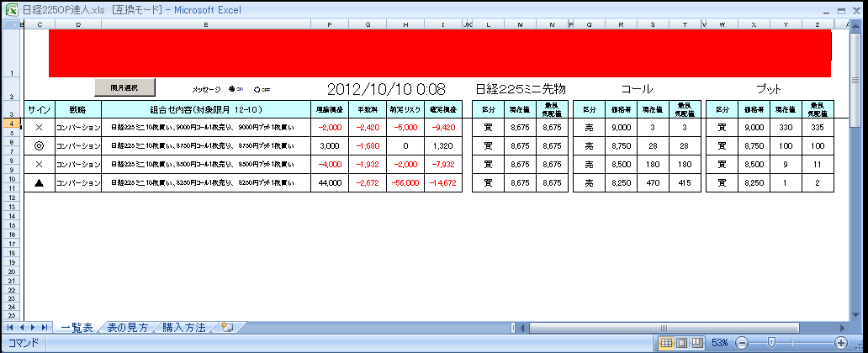The height and width of the screenshot is (353, 868).
Task: Zoom out with the minus button
Action: pyautogui.click(x=743, y=342)
